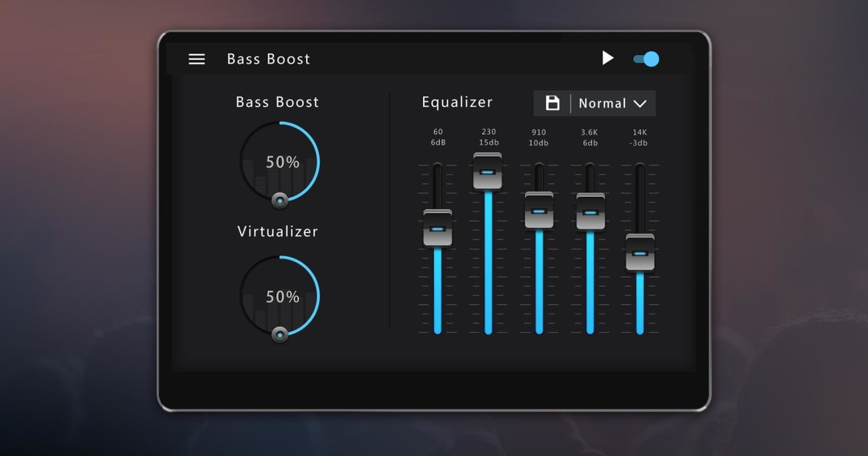Toggle the master power switch on the title bar
This screenshot has height=456, width=868.
click(x=646, y=58)
